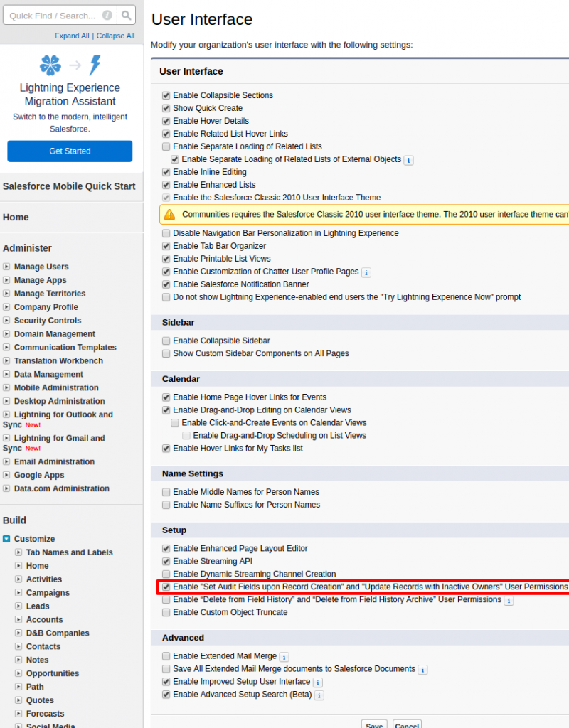Click the Salesforce Classic flower icon

[x=50, y=65]
